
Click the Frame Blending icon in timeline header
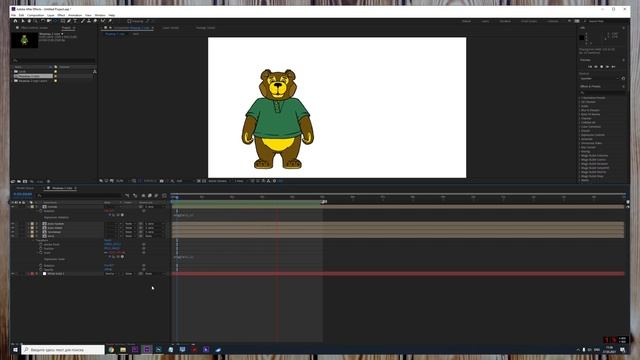click(x=150, y=196)
